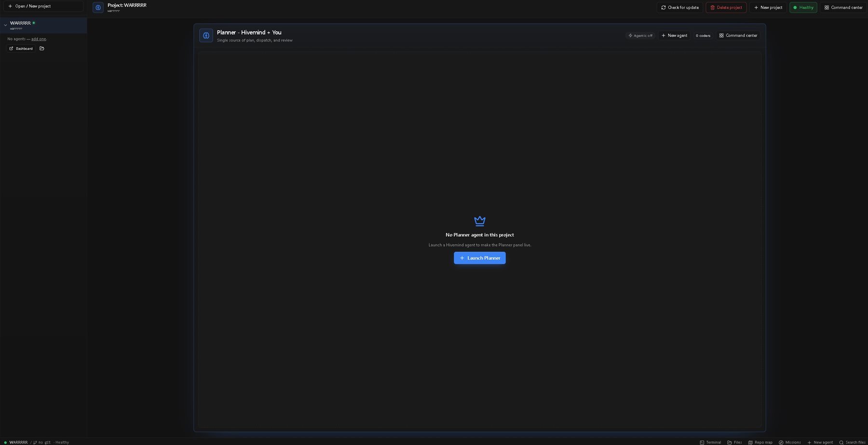Image resolution: width=868 pixels, height=445 pixels.
Task: Open the sidebar Dashboard button
Action: [21, 49]
